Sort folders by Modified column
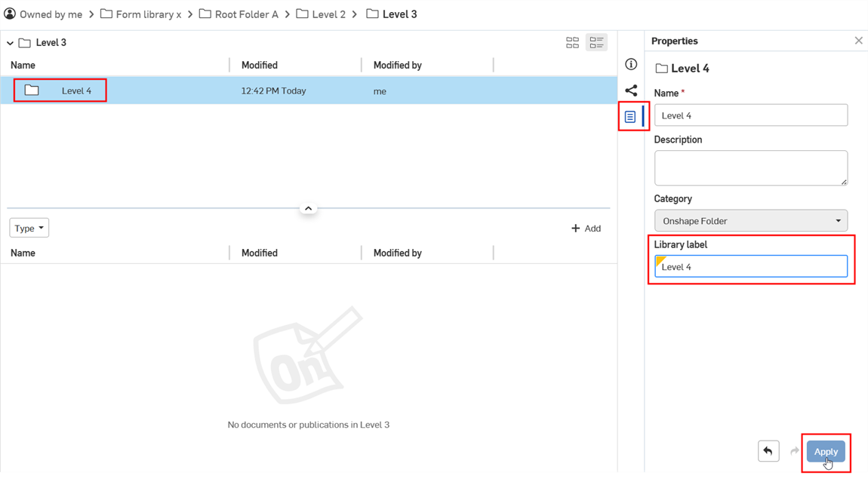Image resolution: width=868 pixels, height=479 pixels. tap(259, 66)
